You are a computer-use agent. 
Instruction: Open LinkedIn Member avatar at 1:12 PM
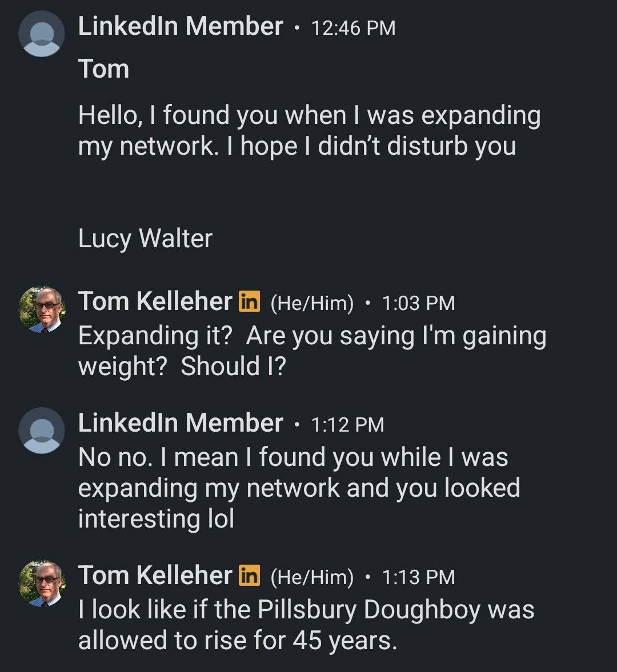pos(42,430)
